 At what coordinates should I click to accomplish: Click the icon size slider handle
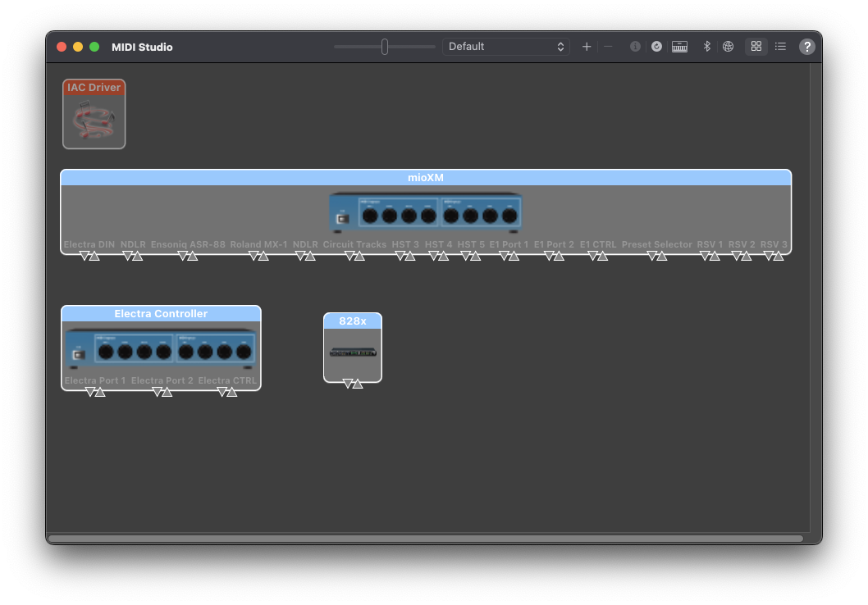click(x=385, y=47)
